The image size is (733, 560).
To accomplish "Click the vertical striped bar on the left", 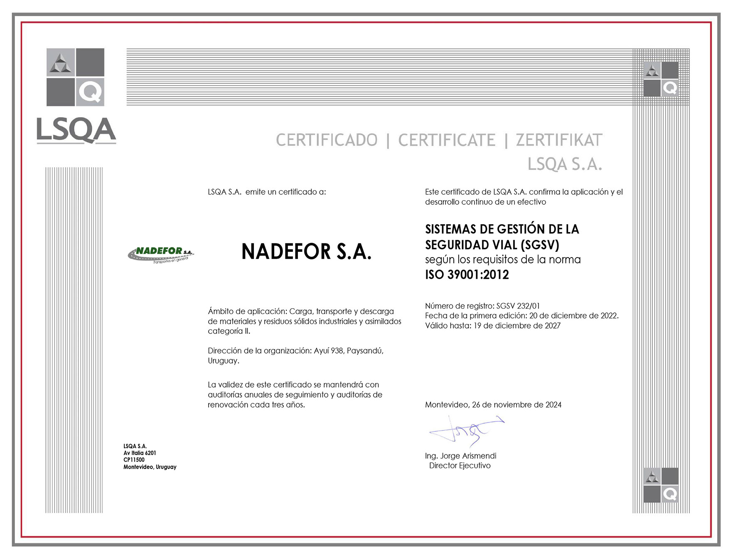I will point(74,340).
